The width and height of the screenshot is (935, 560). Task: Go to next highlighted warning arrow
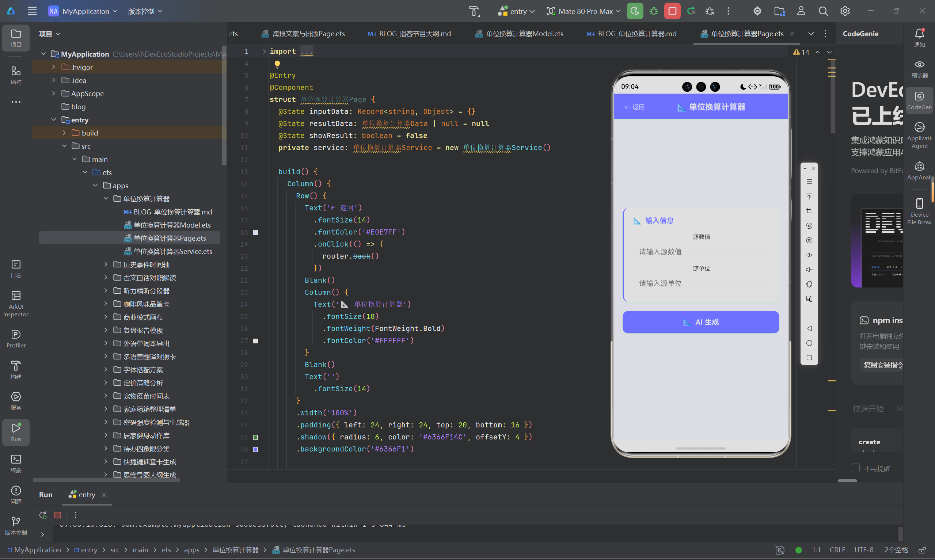point(829,52)
